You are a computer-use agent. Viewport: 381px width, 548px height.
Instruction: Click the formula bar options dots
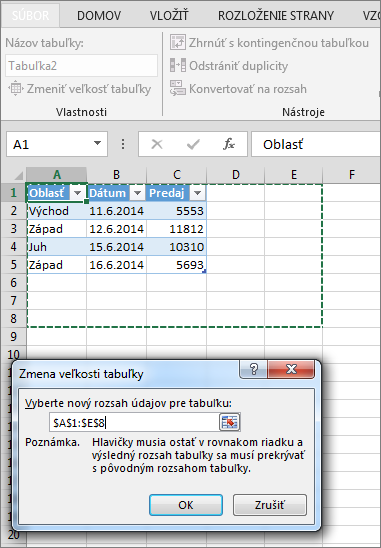coord(123,144)
